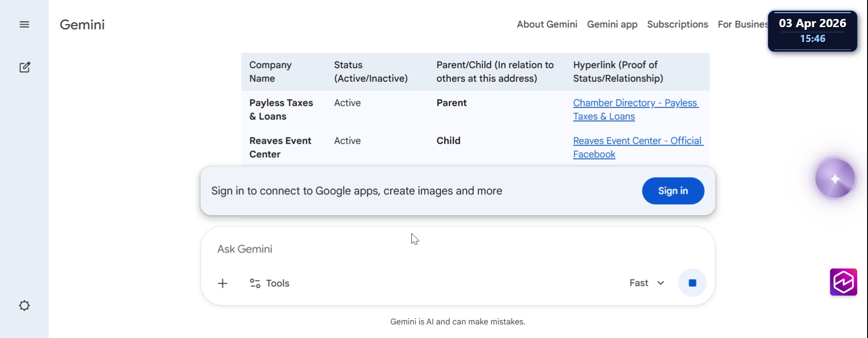The image size is (868, 338).
Task: Open the Subscriptions nav link
Action: pos(677,24)
